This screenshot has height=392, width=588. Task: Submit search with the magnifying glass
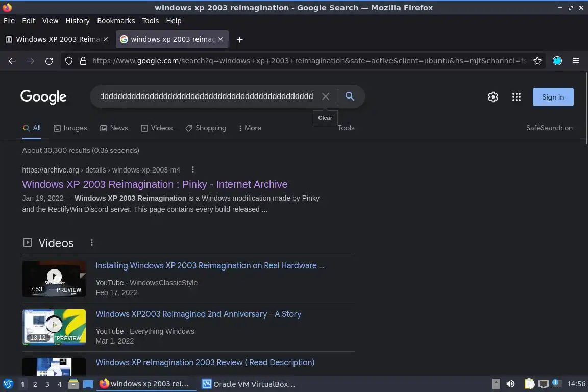click(350, 96)
